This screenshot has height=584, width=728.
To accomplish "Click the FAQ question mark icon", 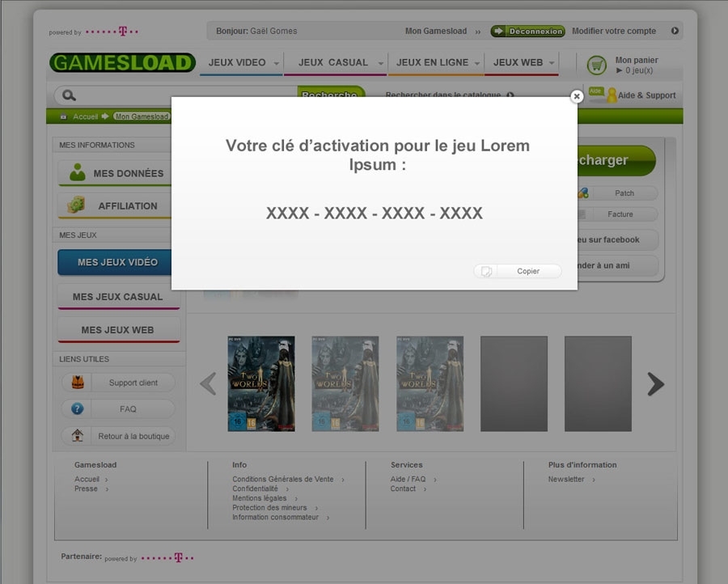I will click(78, 408).
